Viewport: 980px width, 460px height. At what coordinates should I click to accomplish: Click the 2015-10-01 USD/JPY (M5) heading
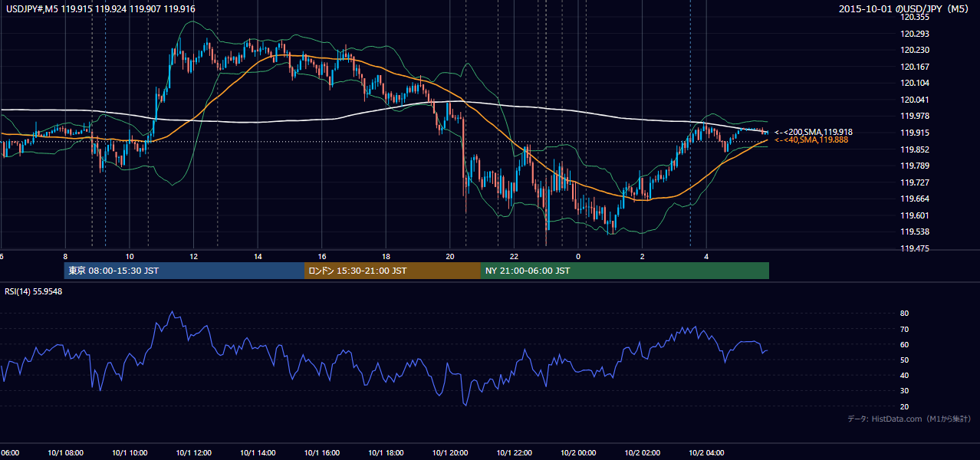(905, 8)
